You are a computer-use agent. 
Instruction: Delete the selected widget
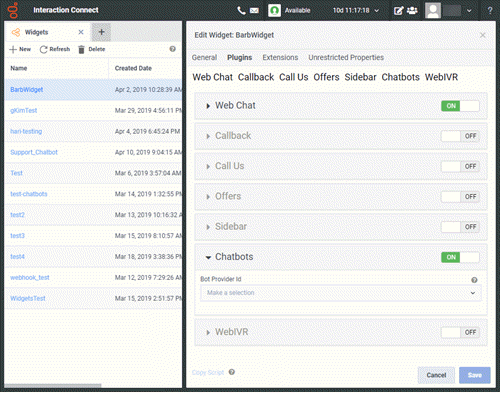click(92, 49)
